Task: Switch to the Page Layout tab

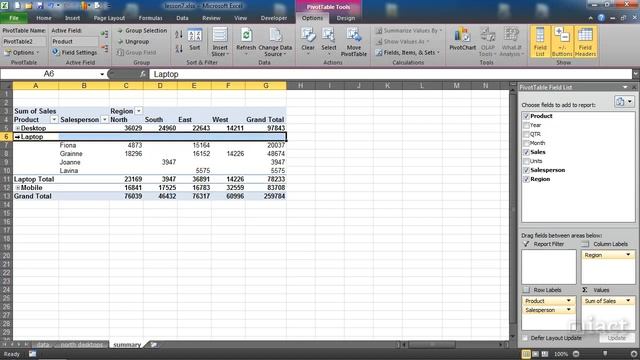Action: 109,18
